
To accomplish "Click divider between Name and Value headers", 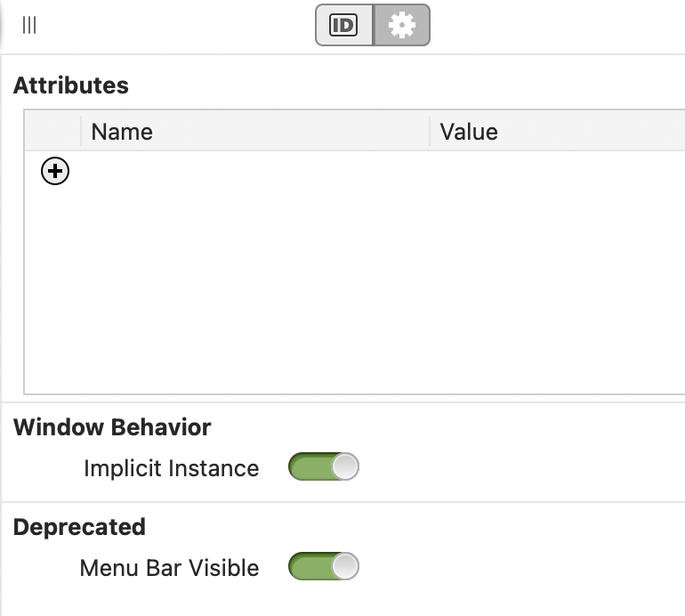I will 430,132.
